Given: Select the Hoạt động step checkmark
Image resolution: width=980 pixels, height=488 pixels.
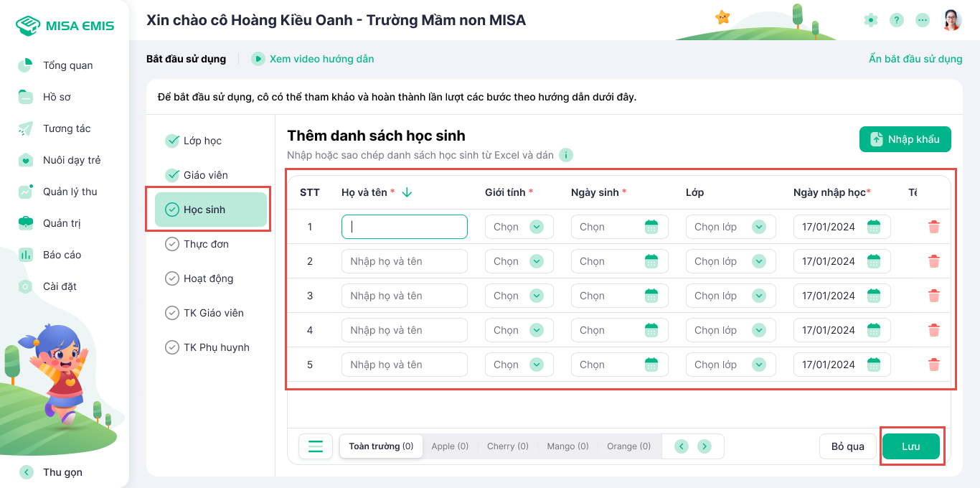Looking at the screenshot, I should coord(172,278).
